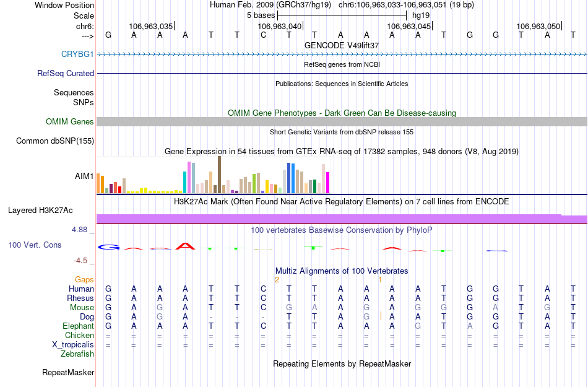Click the CRYBG1 blue arrowed intron line
This screenshot has width=588, height=387.
coord(342,54)
